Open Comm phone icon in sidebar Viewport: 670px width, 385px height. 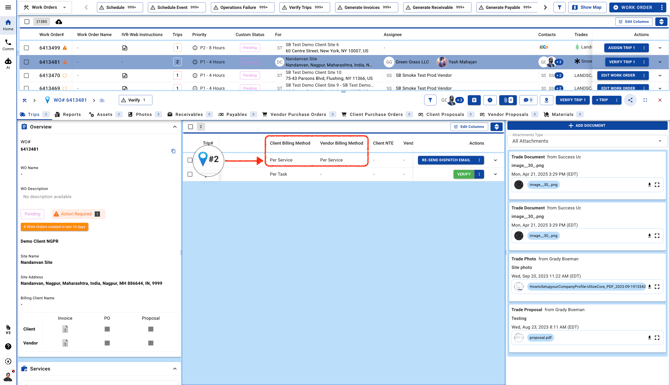8,44
